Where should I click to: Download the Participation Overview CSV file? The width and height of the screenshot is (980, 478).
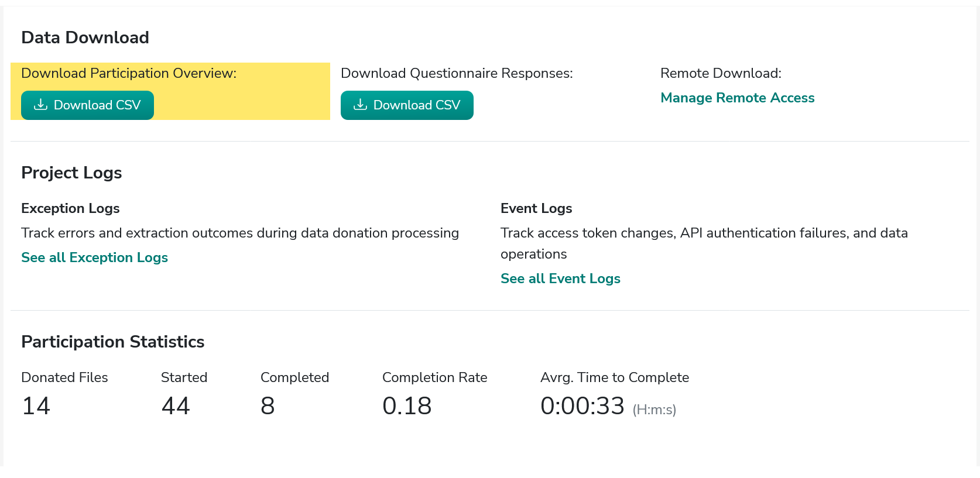88,105
